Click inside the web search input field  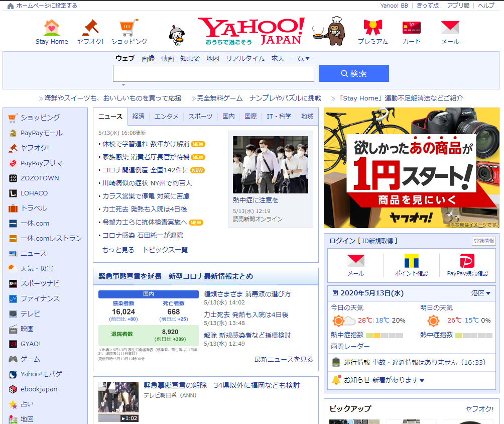(x=213, y=73)
